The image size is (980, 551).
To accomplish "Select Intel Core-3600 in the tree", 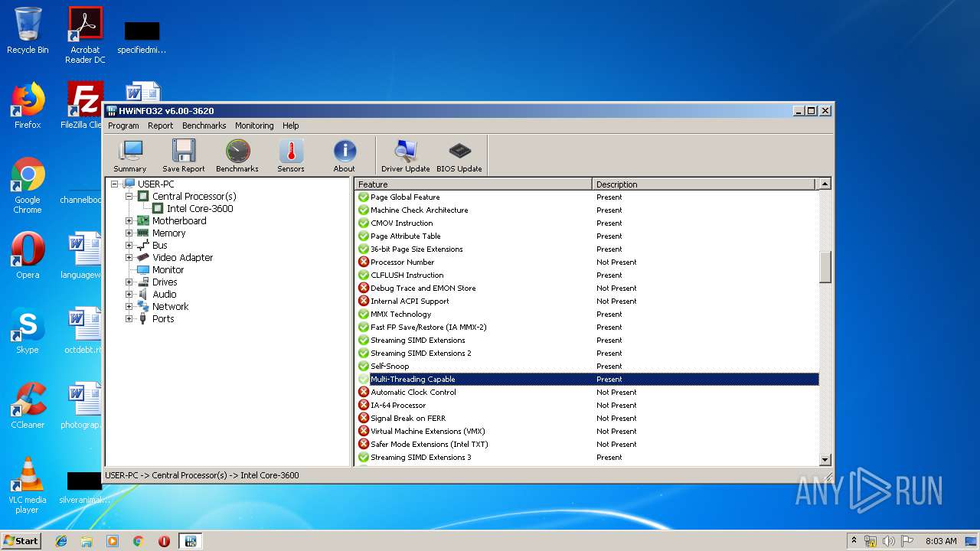I will (x=200, y=208).
